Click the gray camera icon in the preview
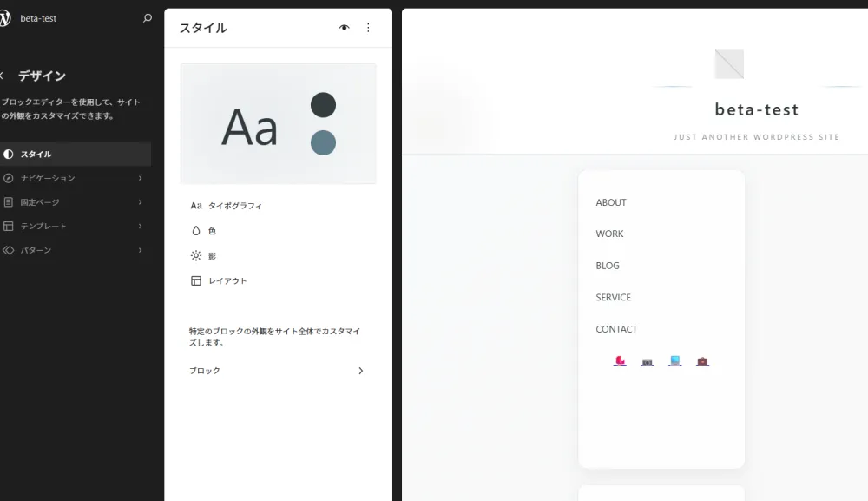868x501 pixels. pyautogui.click(x=647, y=361)
